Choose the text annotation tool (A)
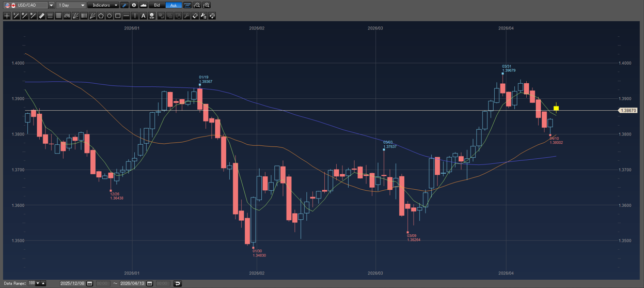 (x=143, y=16)
